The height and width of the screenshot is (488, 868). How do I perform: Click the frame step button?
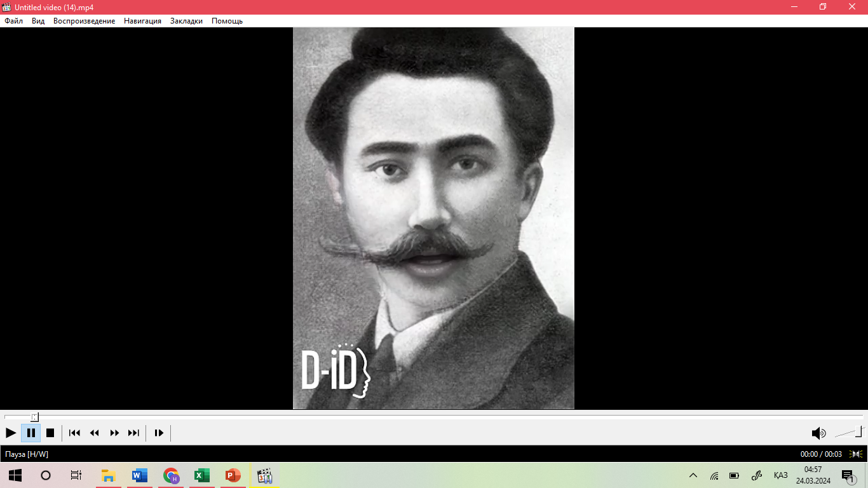[x=159, y=433]
